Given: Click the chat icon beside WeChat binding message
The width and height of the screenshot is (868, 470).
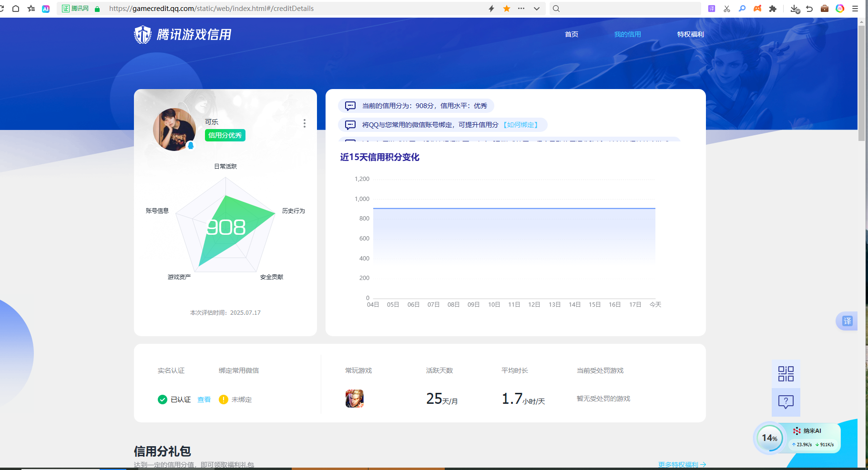Looking at the screenshot, I should click(350, 125).
